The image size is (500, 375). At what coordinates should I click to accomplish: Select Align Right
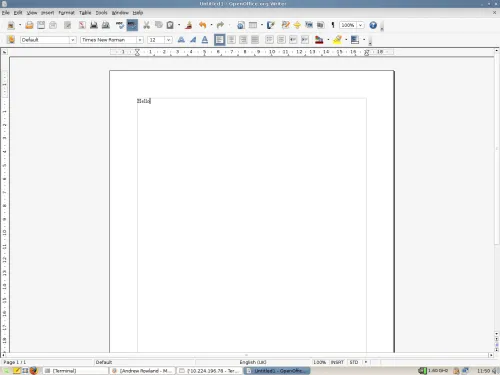point(243,40)
